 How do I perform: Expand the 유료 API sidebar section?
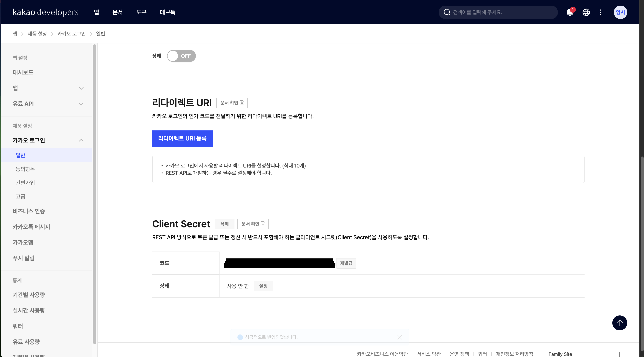tap(81, 104)
